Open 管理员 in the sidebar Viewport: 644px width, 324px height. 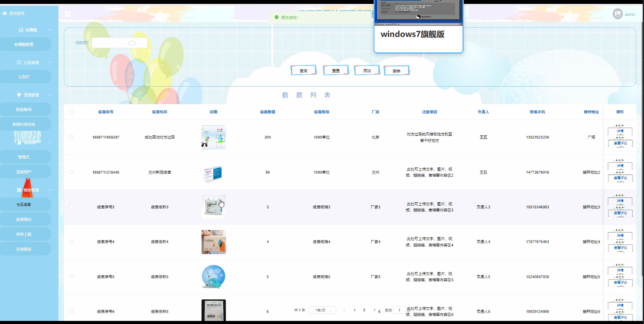[25, 157]
